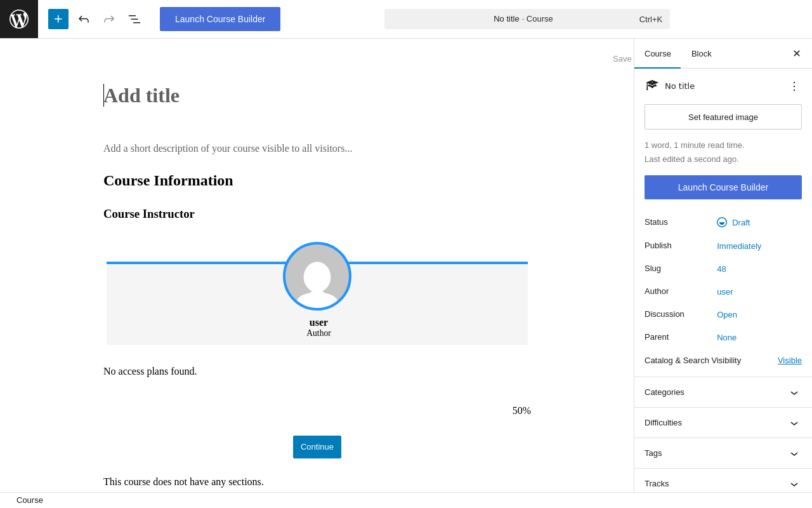Click the graduation cap course icon
The height and width of the screenshot is (508, 812).
point(652,86)
